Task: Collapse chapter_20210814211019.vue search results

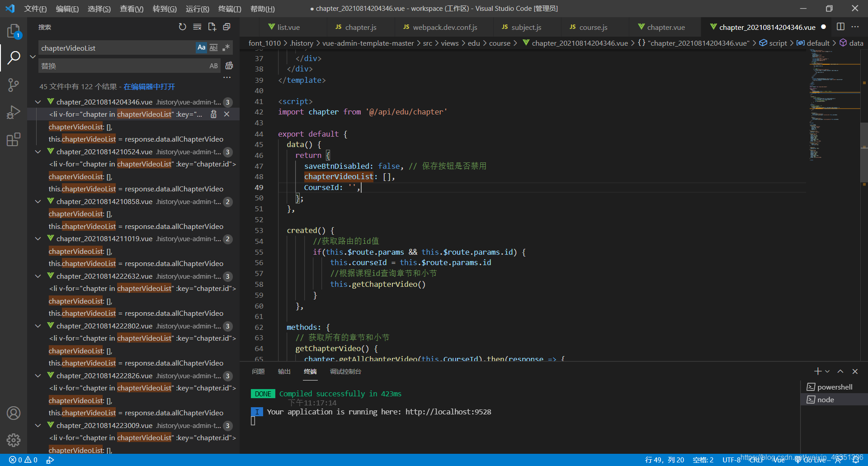Action: [x=38, y=239]
